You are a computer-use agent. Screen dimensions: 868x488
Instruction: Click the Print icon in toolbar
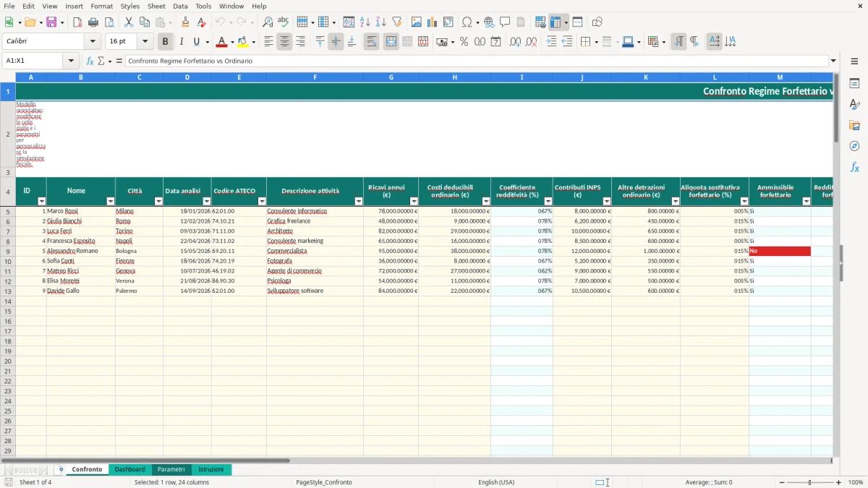click(x=93, y=22)
